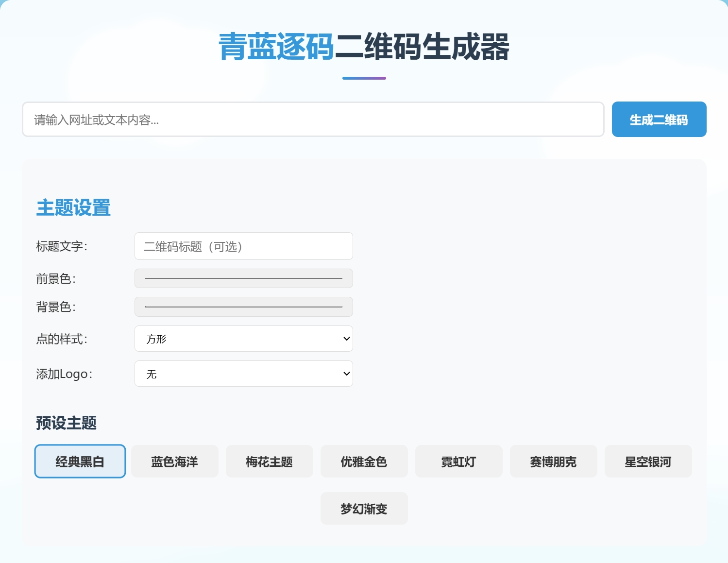Open the 背景色 color picker
The width and height of the screenshot is (728, 563).
pyautogui.click(x=243, y=307)
